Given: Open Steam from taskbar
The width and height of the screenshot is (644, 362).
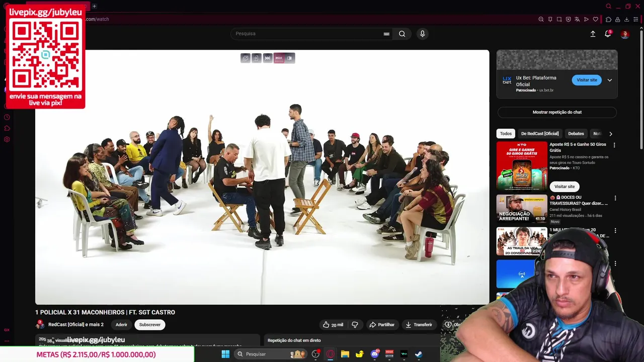Looking at the screenshot, I should 418,354.
